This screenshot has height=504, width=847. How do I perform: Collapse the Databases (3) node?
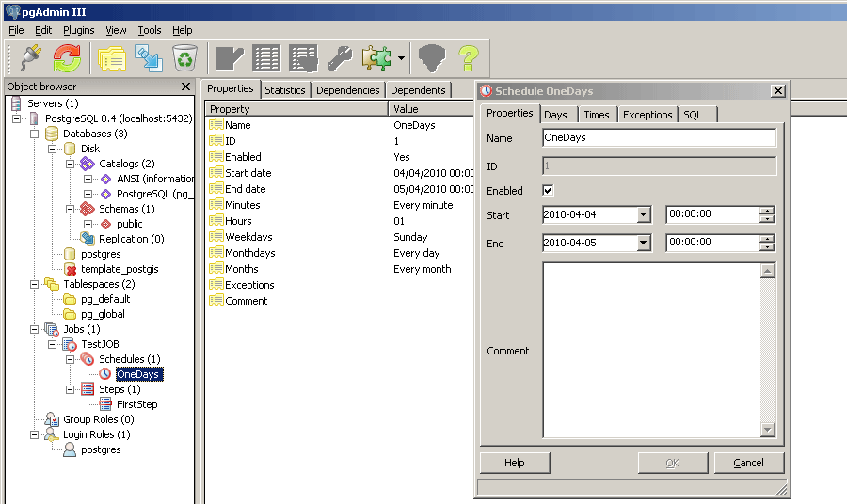34,134
